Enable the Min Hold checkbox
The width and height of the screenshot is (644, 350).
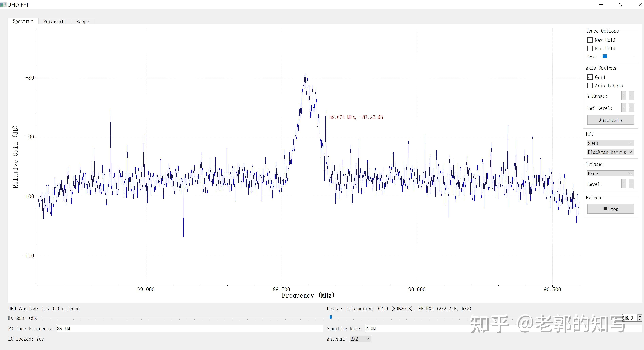[x=590, y=48]
